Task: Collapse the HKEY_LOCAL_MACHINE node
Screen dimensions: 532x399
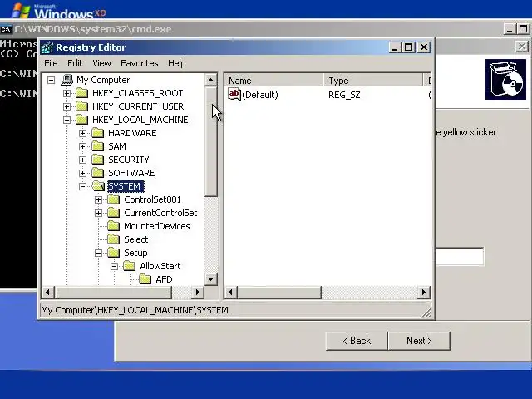Action: [66, 120]
